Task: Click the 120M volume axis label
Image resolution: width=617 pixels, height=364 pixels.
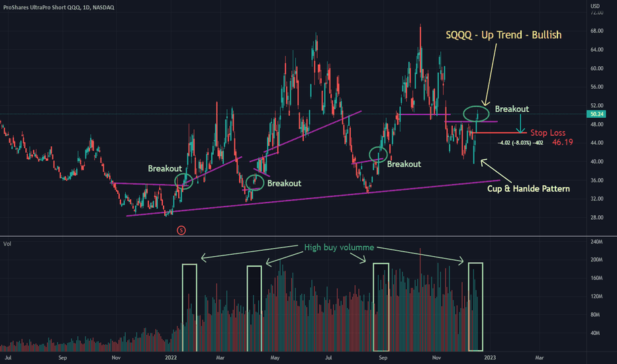Action: click(x=596, y=296)
